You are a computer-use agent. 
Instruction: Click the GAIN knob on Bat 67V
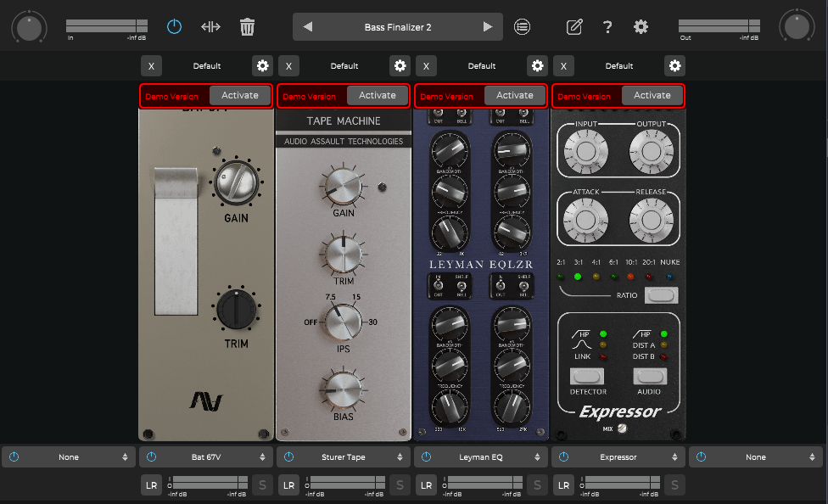[x=236, y=182]
